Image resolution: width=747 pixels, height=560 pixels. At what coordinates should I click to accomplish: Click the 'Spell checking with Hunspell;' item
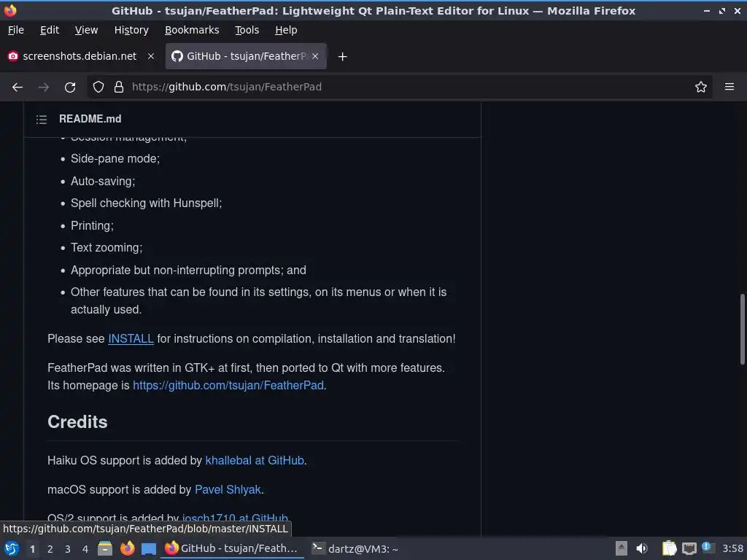point(146,203)
